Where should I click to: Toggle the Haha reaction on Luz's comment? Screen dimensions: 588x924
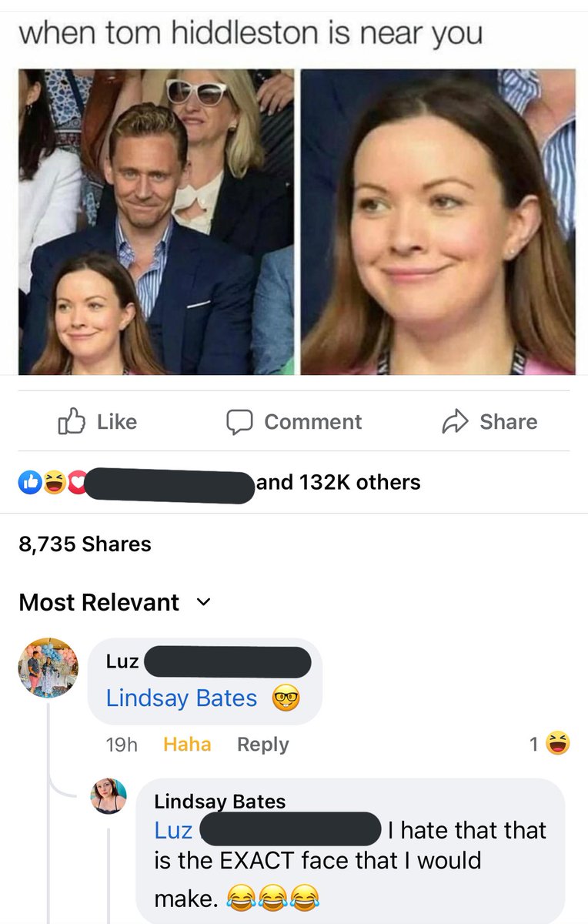tap(187, 745)
